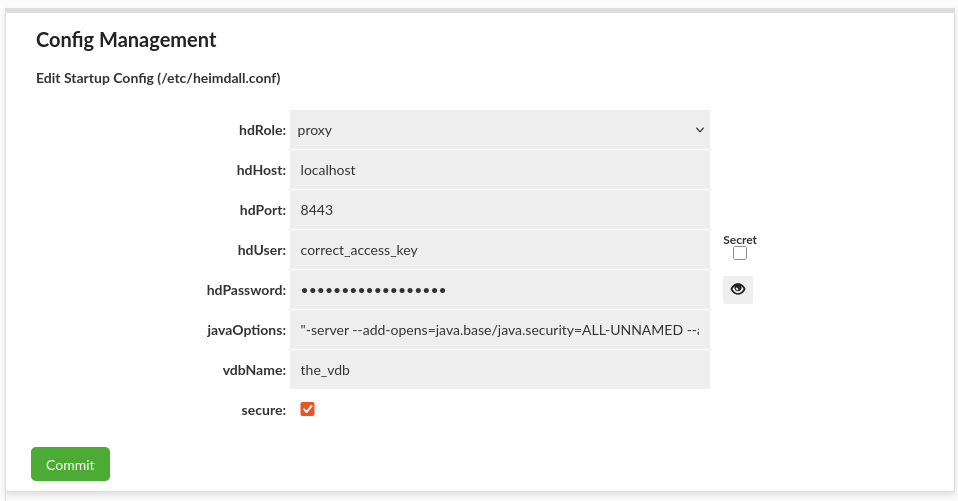
Task: Click the hdHost label text
Action: coord(261,170)
